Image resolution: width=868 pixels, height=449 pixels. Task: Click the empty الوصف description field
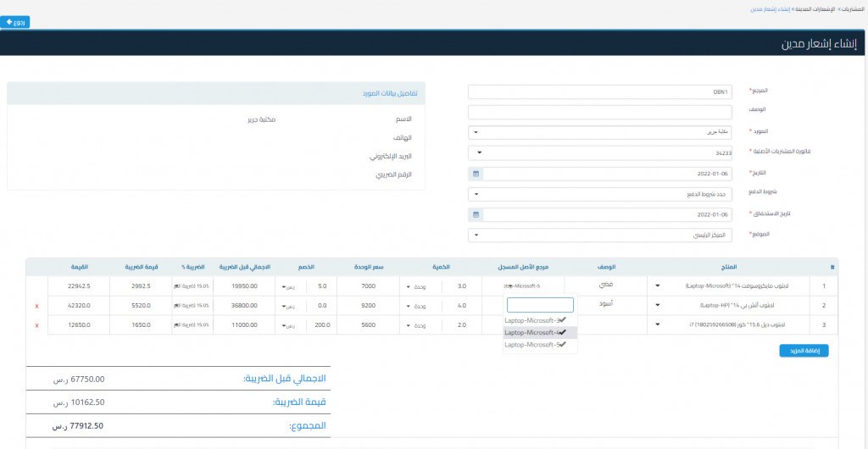click(x=600, y=112)
